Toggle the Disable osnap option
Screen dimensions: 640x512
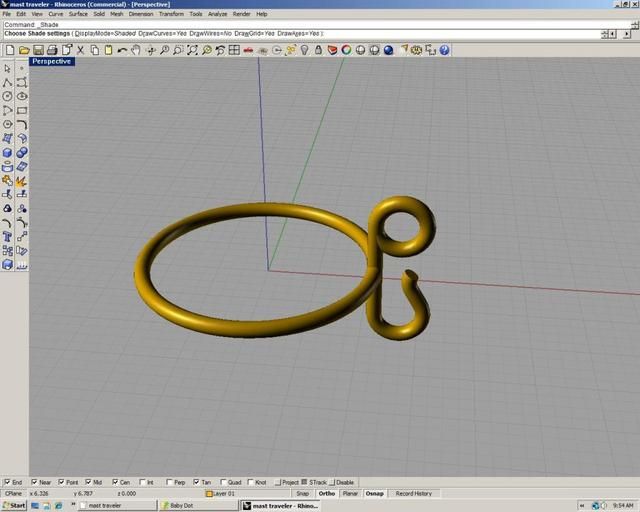pos(332,482)
